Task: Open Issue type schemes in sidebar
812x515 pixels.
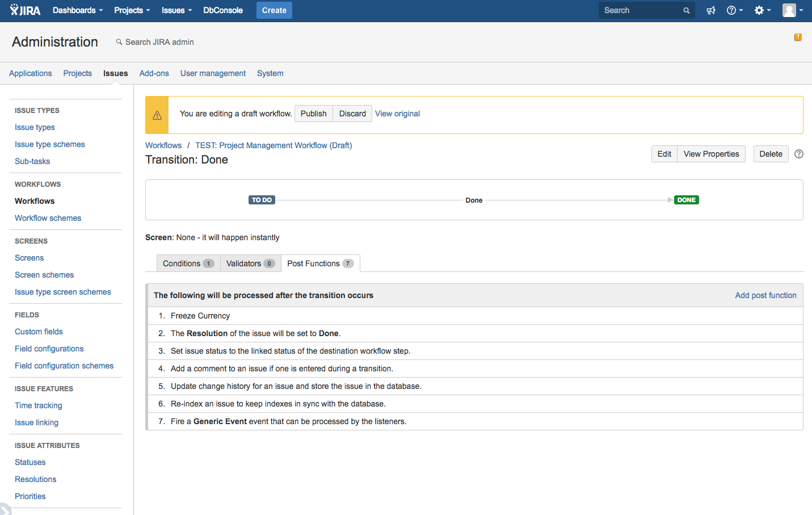Action: (50, 144)
